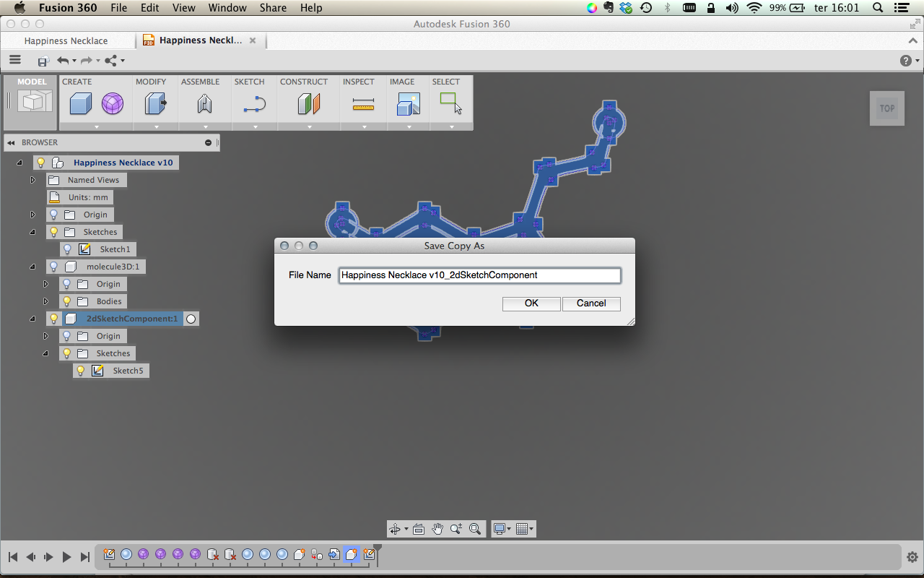Expand the Named Views folder
Viewport: 924px width, 578px height.
point(32,180)
